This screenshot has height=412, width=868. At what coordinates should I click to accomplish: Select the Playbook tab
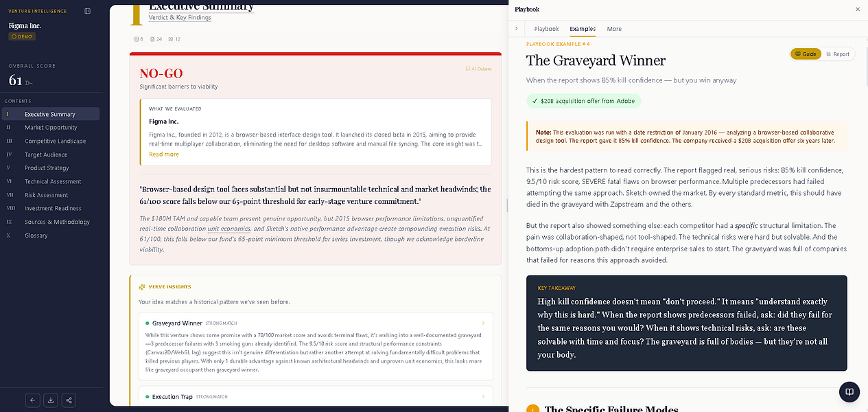(x=546, y=29)
